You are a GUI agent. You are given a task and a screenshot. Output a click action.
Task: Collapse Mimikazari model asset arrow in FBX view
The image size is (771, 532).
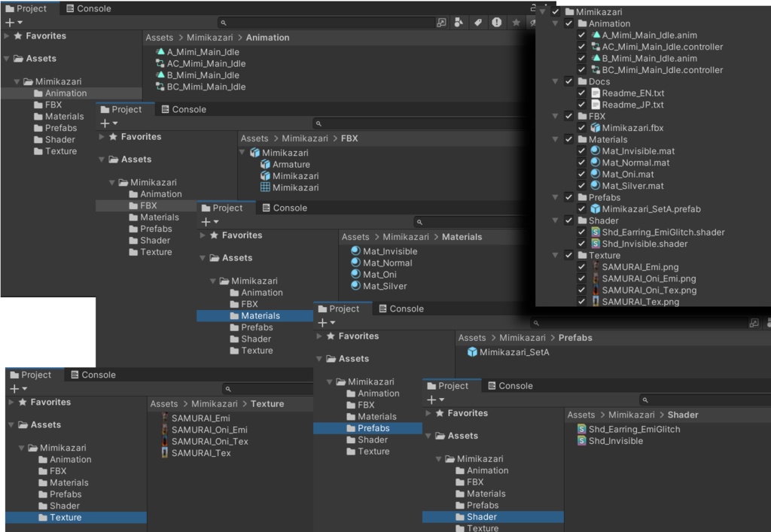click(242, 153)
